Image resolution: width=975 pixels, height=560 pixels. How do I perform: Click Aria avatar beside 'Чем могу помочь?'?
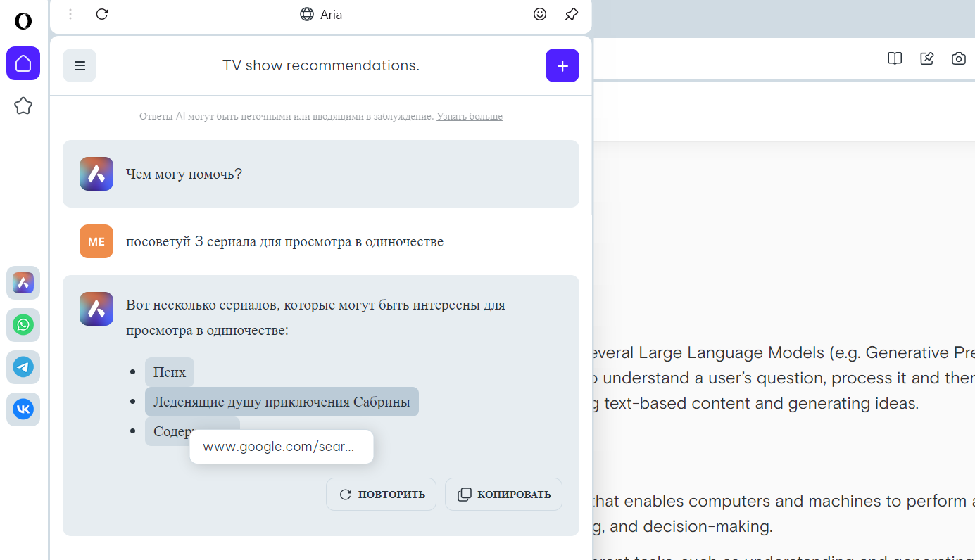click(96, 174)
